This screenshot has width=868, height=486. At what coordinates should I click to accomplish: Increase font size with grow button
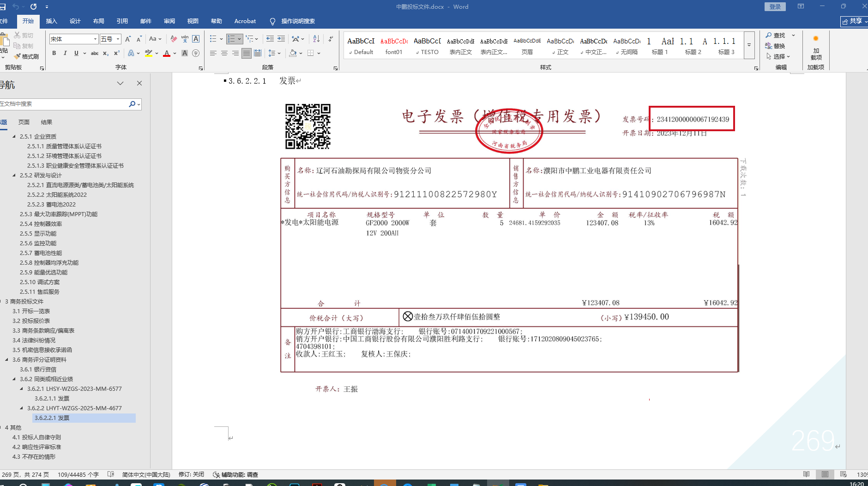coord(128,39)
